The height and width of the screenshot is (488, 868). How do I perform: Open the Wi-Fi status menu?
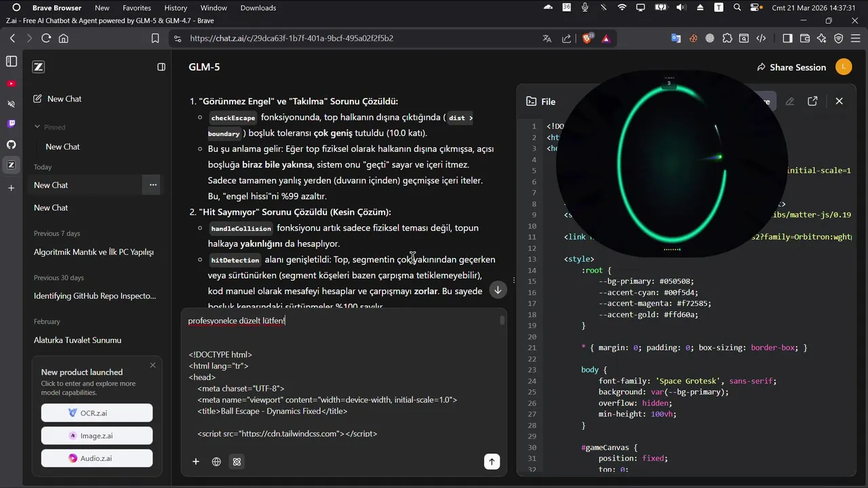[622, 7]
